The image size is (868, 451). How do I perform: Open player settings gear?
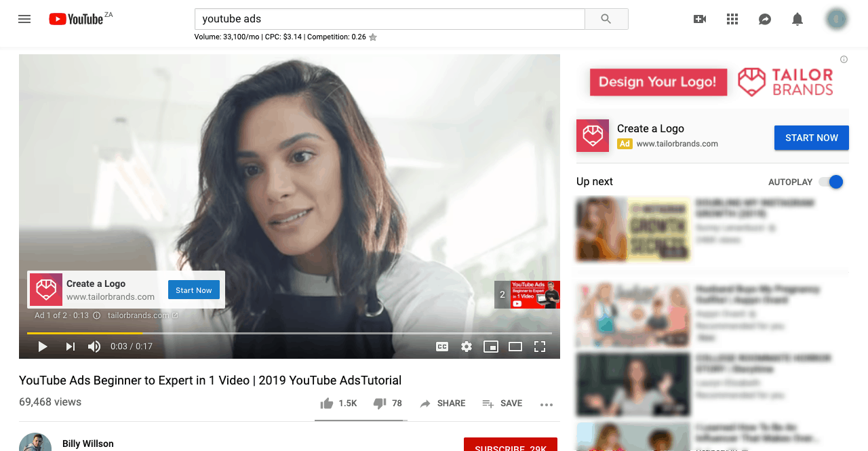point(467,347)
